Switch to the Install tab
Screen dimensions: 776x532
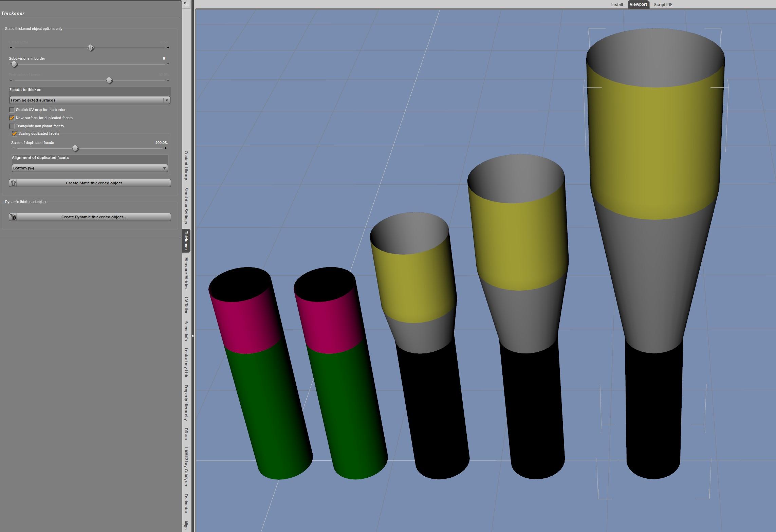pyautogui.click(x=617, y=5)
